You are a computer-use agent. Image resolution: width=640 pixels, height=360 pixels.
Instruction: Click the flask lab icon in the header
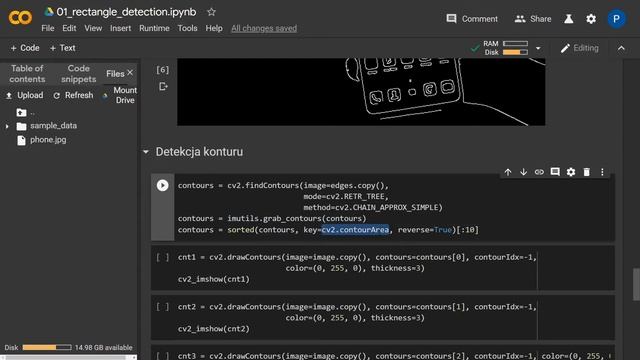coord(569,19)
